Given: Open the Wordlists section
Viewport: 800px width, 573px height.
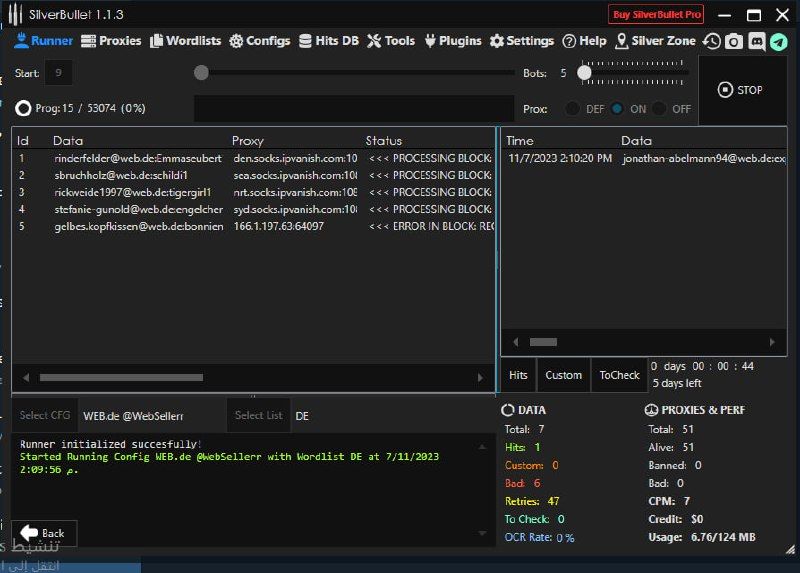Looking at the screenshot, I should [186, 41].
